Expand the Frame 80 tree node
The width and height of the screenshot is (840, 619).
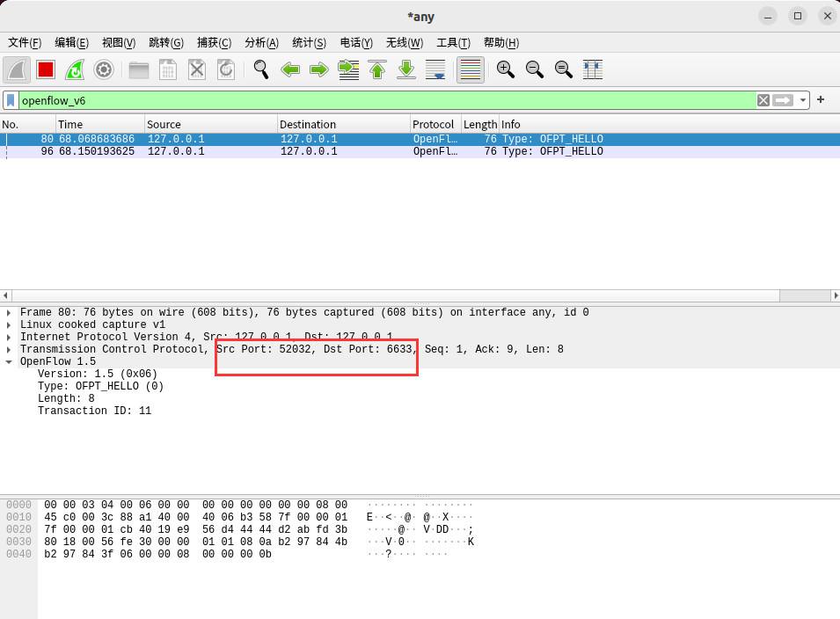[9, 312]
